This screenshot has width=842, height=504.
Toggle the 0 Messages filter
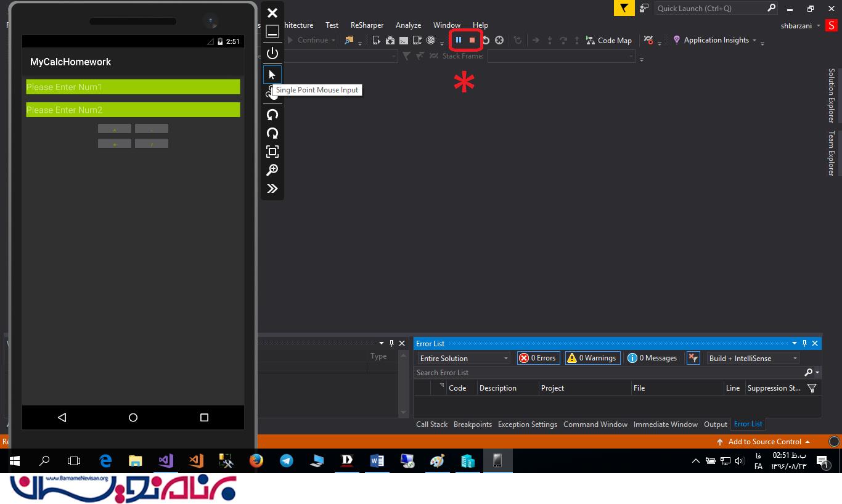(653, 358)
